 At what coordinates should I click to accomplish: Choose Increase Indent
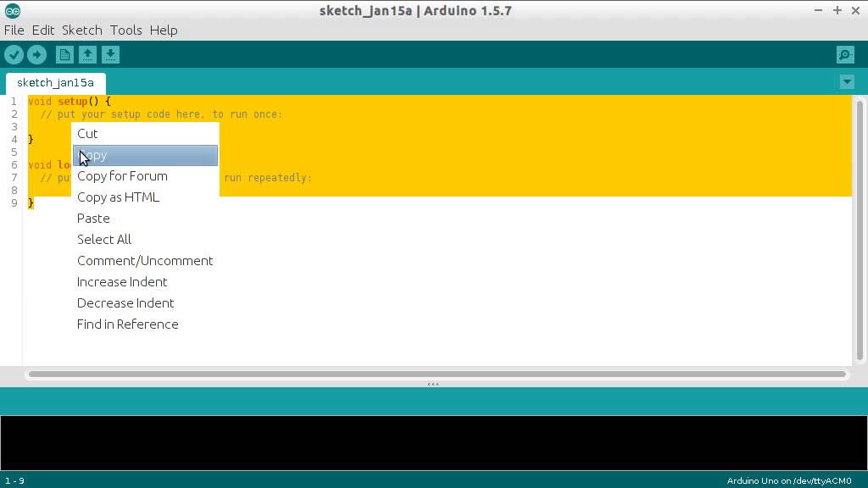pyautogui.click(x=145, y=282)
